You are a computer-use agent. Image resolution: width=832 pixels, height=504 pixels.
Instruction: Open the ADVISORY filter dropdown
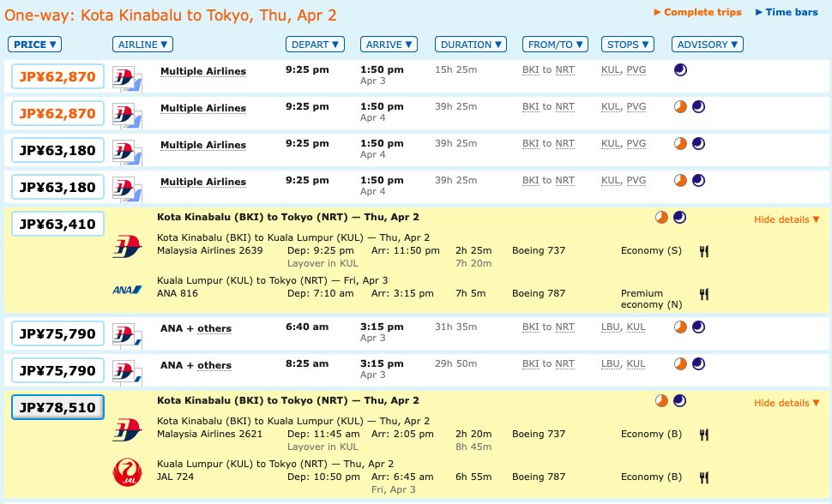click(x=708, y=45)
